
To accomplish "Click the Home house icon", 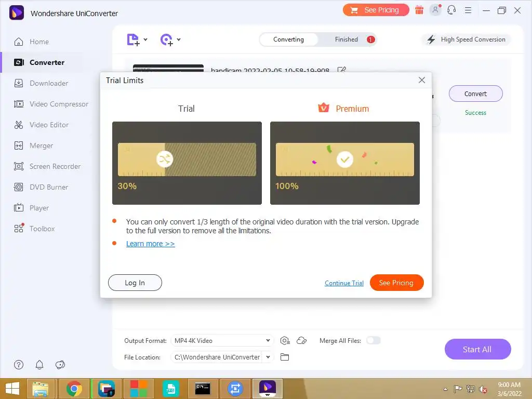I will pos(19,42).
